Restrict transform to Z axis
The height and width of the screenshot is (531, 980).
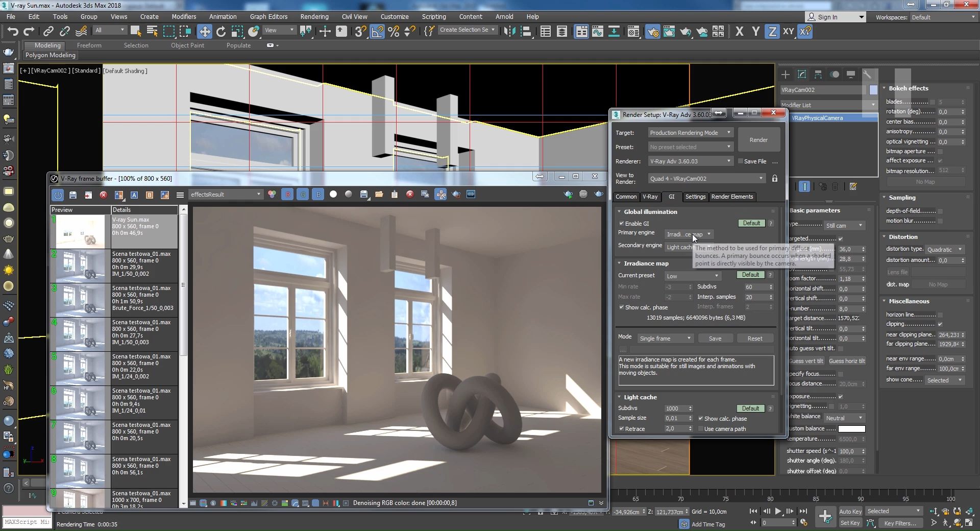772,32
